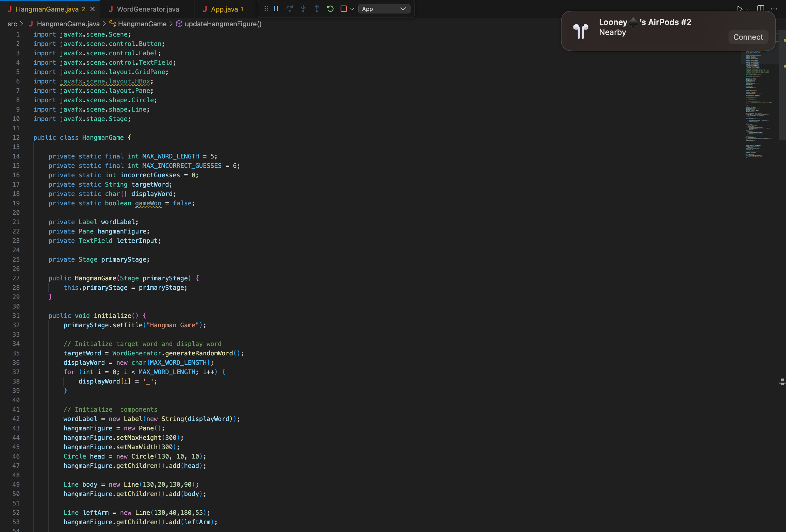Click the Step Out debug icon
786x532 pixels.
click(317, 9)
